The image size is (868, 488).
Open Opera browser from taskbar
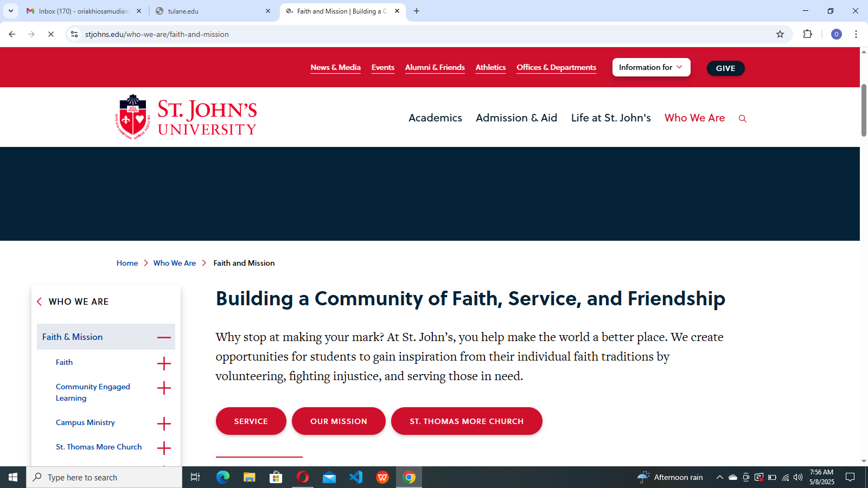tap(303, 477)
